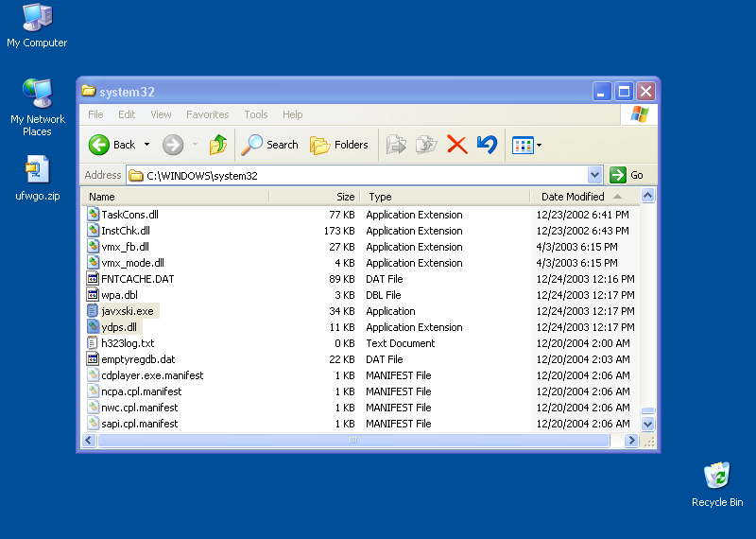Toggle the Folders pane

pos(339,145)
